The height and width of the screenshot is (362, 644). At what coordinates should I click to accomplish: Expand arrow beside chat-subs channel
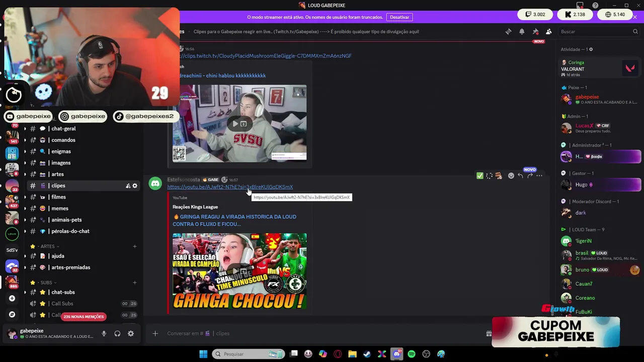pyautogui.click(x=25, y=292)
